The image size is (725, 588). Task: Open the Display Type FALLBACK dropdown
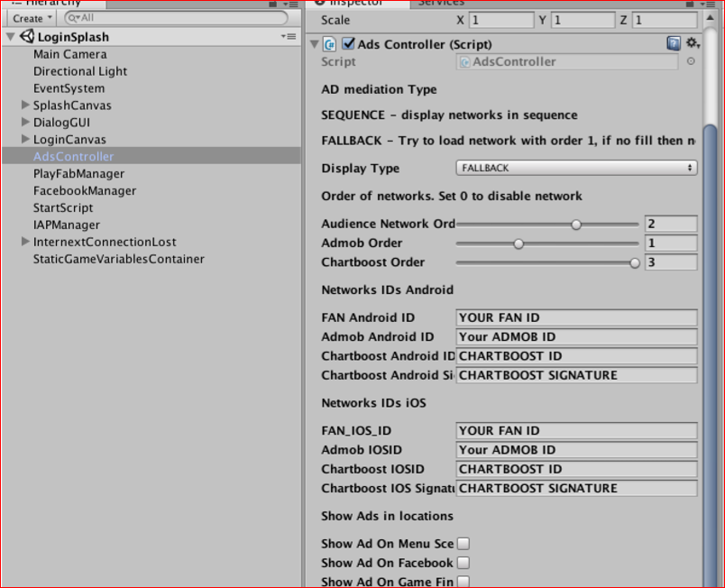click(576, 168)
